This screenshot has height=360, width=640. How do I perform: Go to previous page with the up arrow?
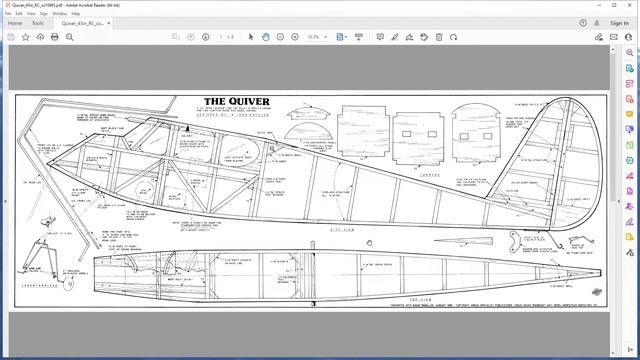pyautogui.click(x=191, y=37)
